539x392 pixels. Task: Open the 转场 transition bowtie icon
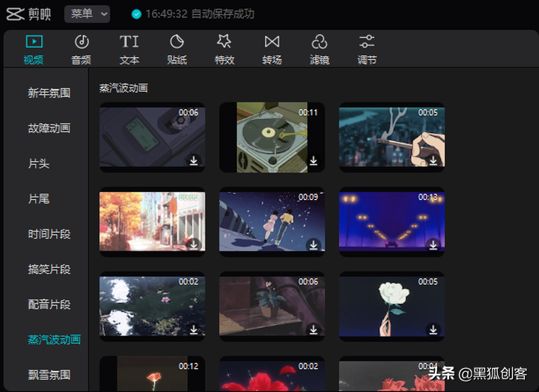click(x=272, y=42)
